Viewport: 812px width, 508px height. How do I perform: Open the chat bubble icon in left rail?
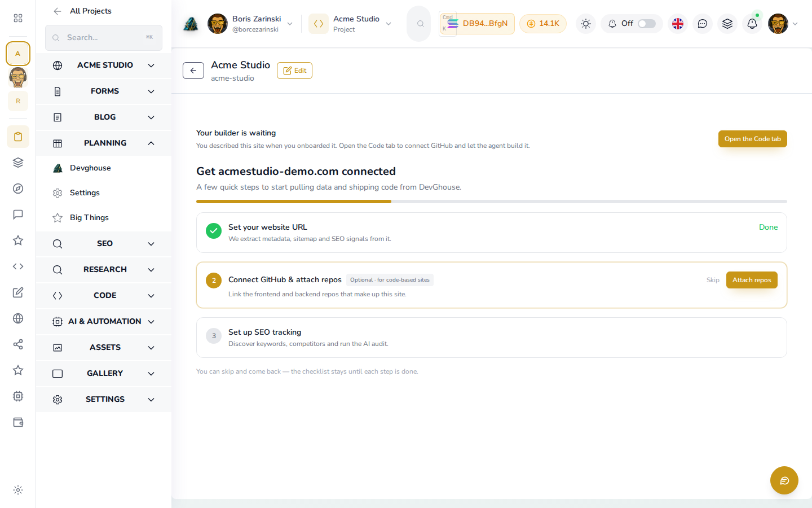coord(18,214)
